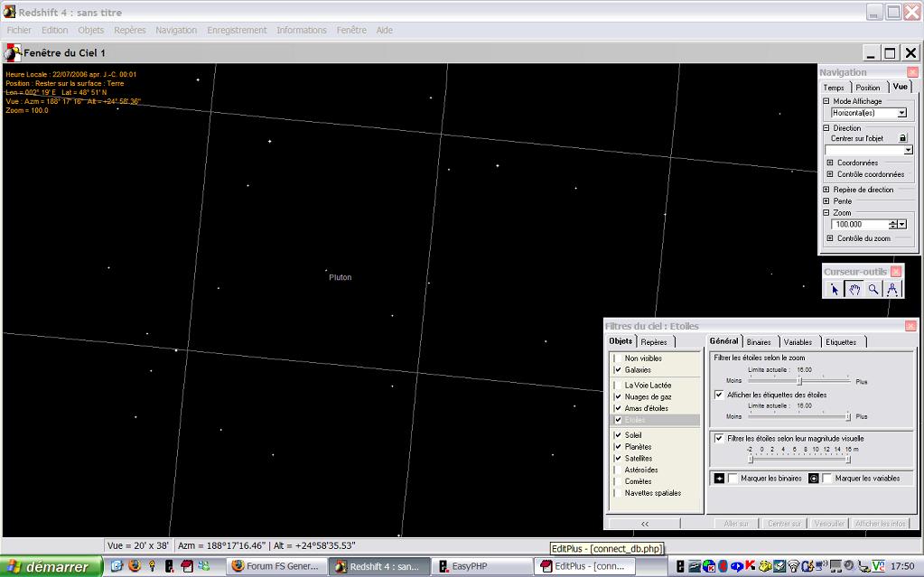Open the démarrer start button
Viewport: 924px width, 577px height.
click(x=49, y=567)
